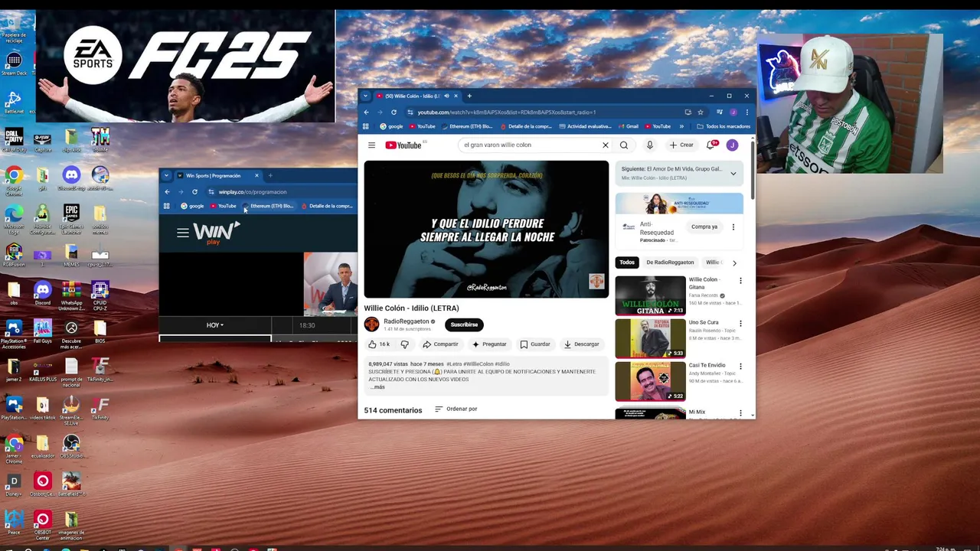The width and height of the screenshot is (980, 551).
Task: Open the Win Sports hamburger menu
Action: click(x=182, y=233)
